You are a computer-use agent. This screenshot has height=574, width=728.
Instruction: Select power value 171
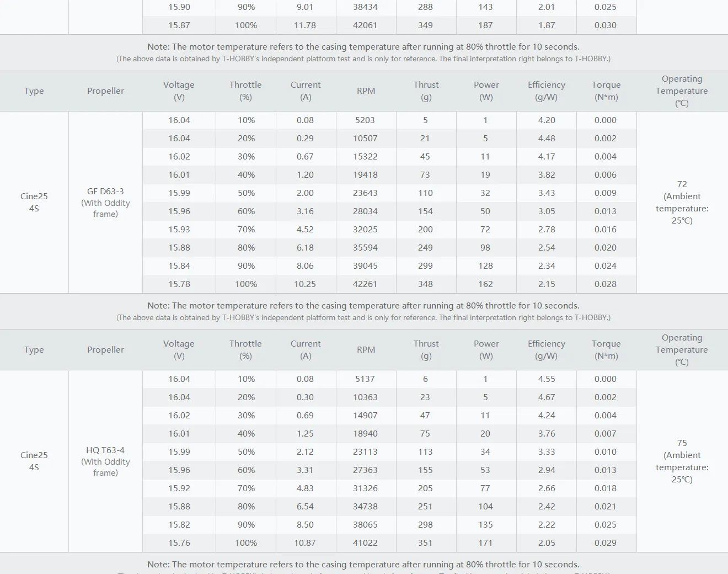click(485, 543)
